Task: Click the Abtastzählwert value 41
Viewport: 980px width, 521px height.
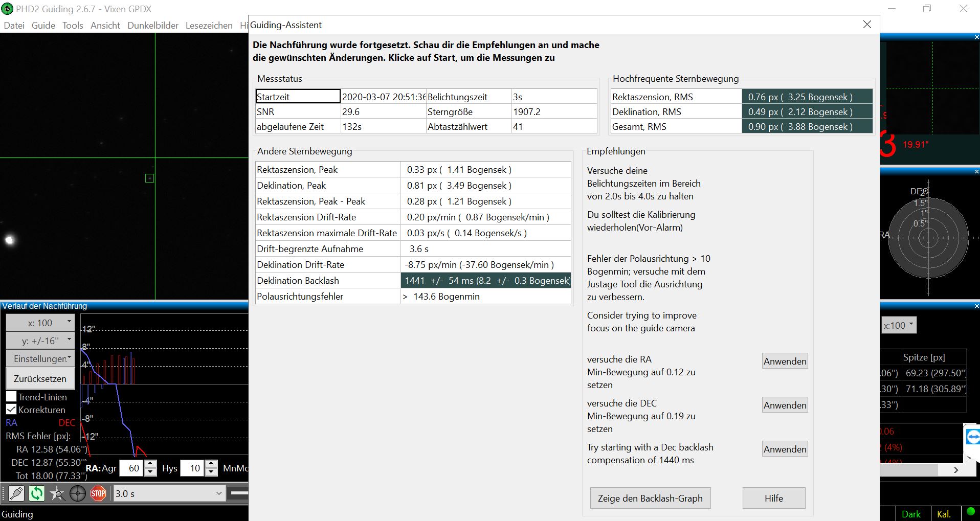Action: (554, 126)
